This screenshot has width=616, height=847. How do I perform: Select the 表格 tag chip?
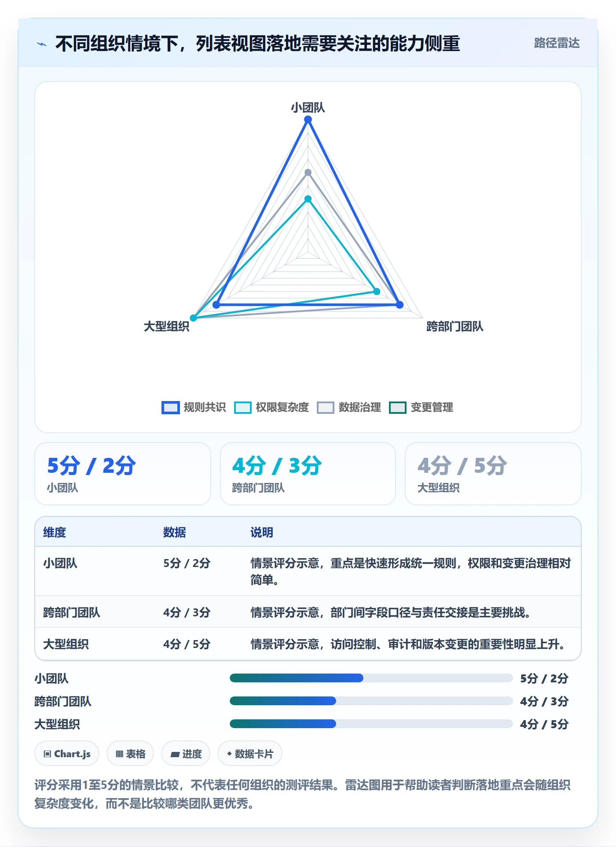pos(130,754)
